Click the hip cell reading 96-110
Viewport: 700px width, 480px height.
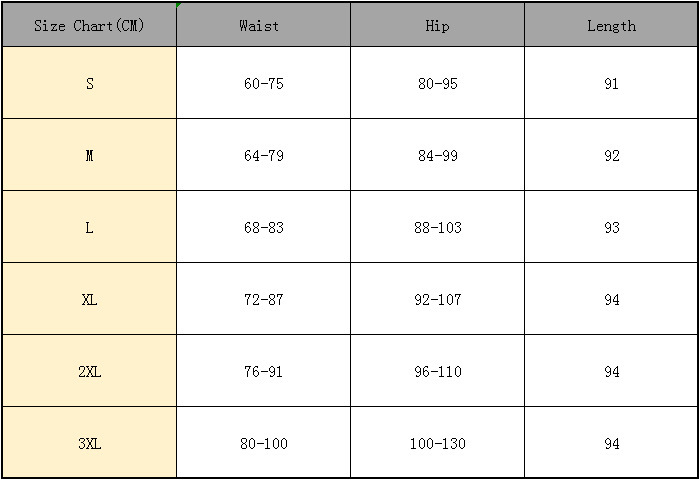coord(437,372)
